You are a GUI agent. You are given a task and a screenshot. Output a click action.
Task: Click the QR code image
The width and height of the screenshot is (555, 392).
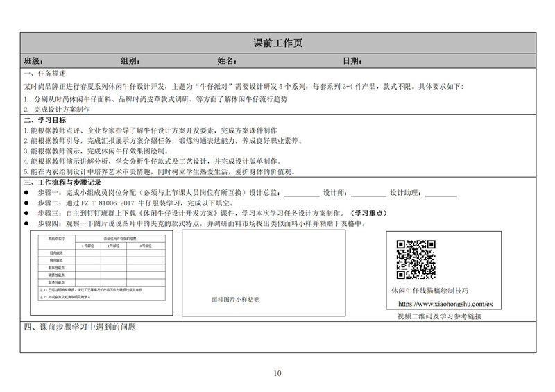[416, 259]
